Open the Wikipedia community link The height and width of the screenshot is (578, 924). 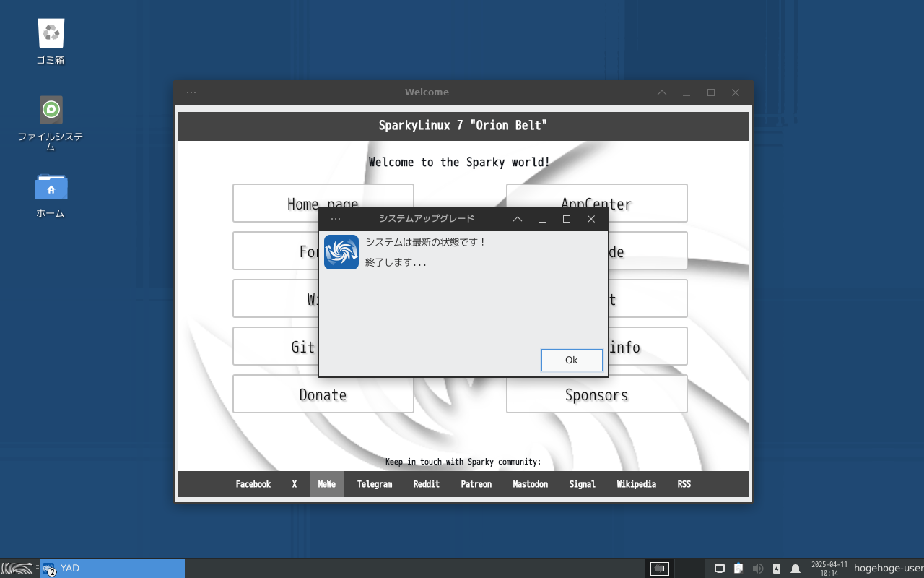coord(637,484)
